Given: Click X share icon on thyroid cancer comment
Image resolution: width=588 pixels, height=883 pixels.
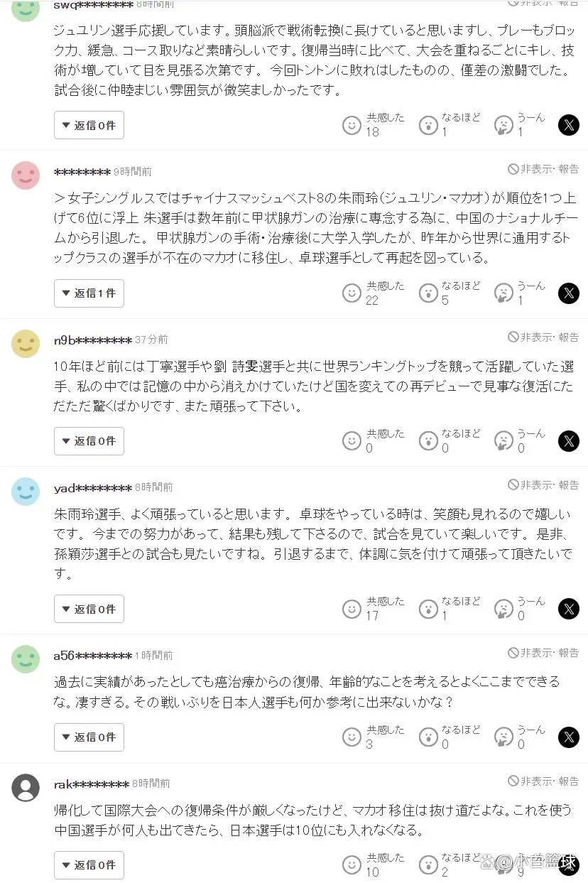Looking at the screenshot, I should pos(568,293).
